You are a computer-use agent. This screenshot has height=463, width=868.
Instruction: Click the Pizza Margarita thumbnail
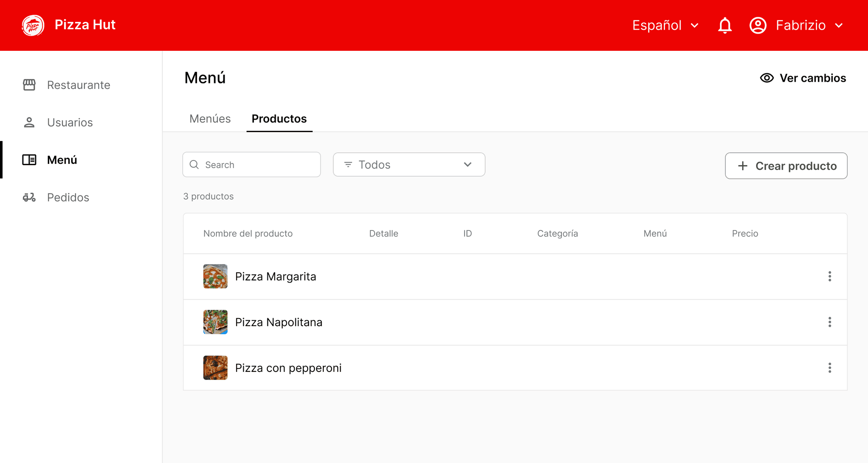tap(215, 277)
